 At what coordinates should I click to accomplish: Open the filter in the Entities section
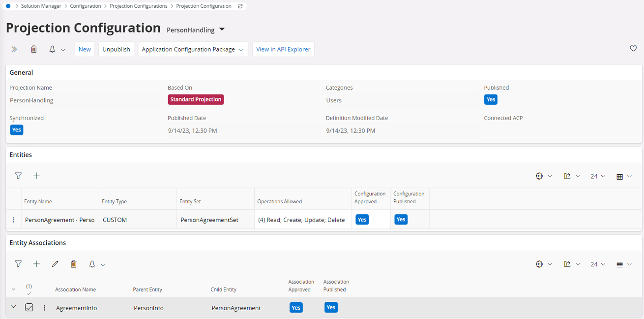click(18, 176)
